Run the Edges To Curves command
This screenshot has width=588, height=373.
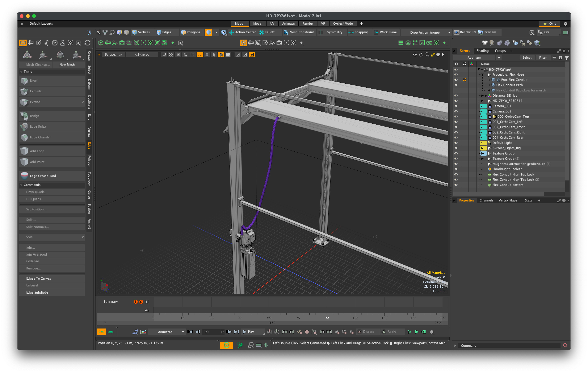point(52,278)
